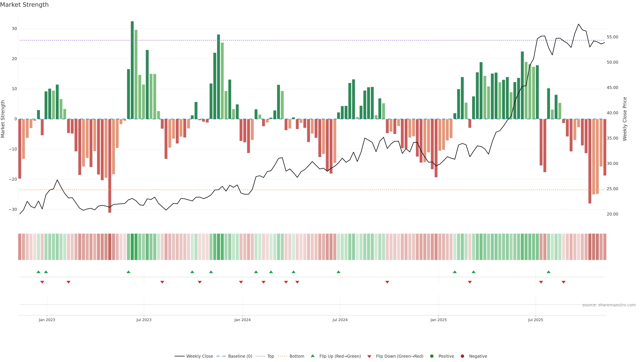
Task: Click the tallest green bar near Jul 2023
Action: pyautogui.click(x=132, y=70)
